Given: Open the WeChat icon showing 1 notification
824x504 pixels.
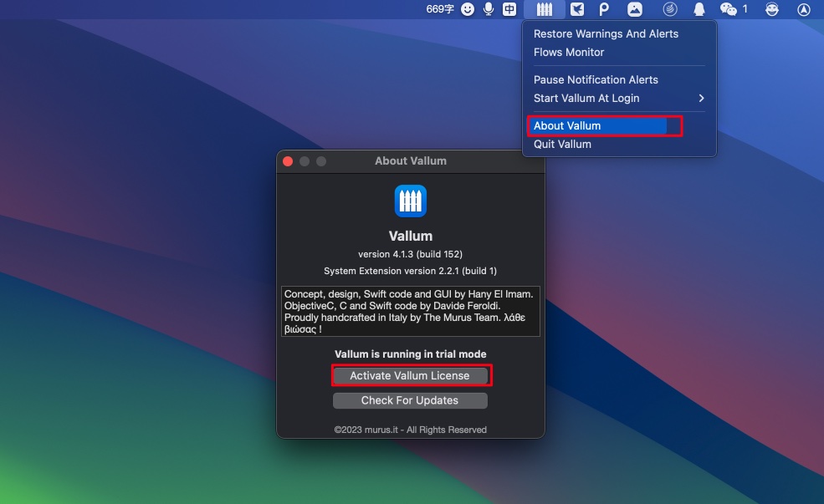Looking at the screenshot, I should 729,9.
